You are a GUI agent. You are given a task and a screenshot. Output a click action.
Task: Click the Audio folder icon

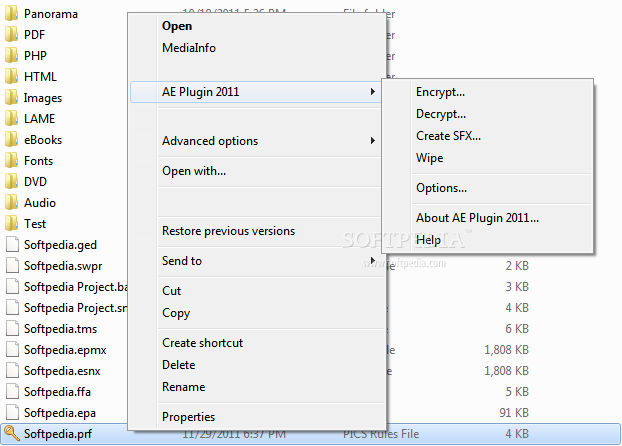coord(12,203)
